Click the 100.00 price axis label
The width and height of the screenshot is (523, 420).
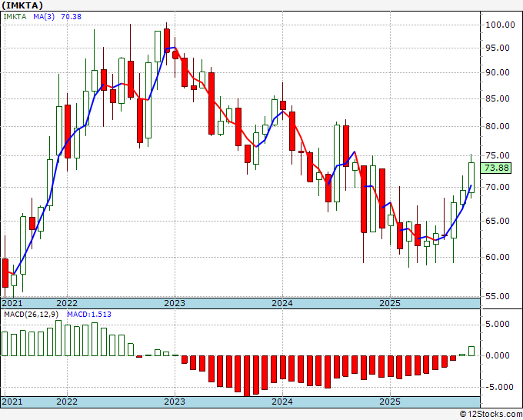(x=501, y=25)
